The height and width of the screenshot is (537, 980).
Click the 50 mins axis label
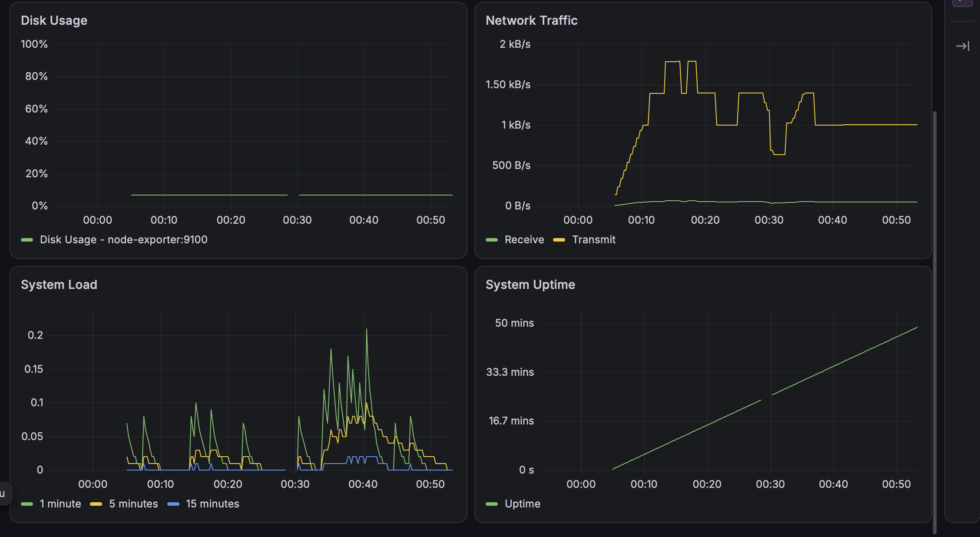(x=514, y=323)
